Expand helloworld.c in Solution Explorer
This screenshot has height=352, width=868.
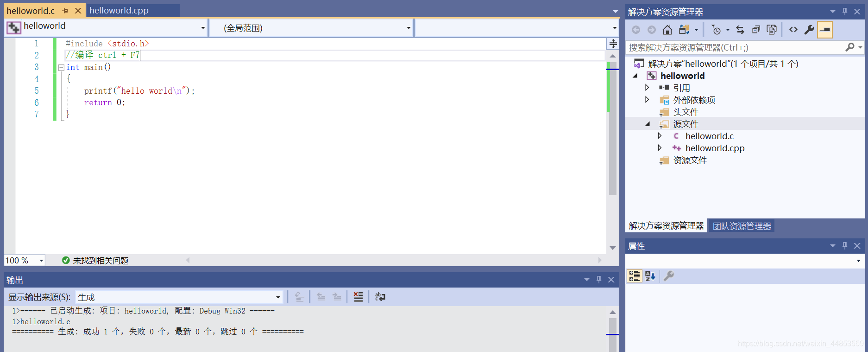(660, 135)
